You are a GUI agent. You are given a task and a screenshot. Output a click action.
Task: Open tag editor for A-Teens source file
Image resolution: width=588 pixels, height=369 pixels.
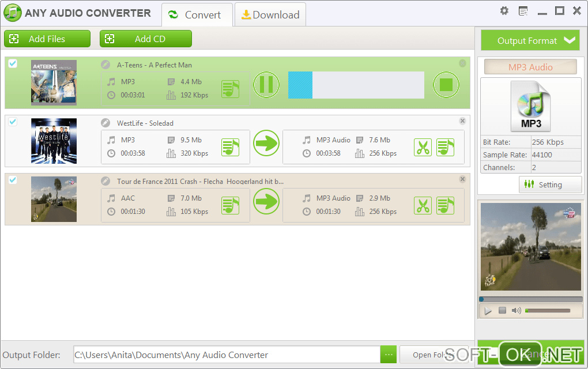pos(230,89)
